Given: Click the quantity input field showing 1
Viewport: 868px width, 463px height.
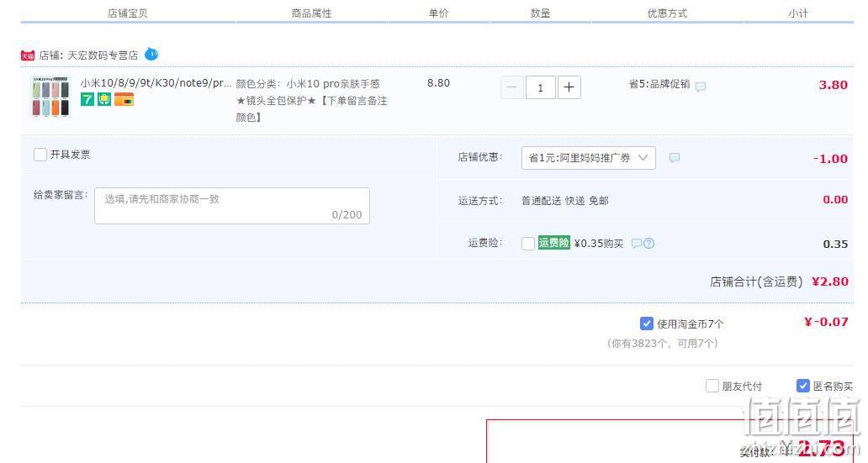Looking at the screenshot, I should pyautogui.click(x=540, y=87).
